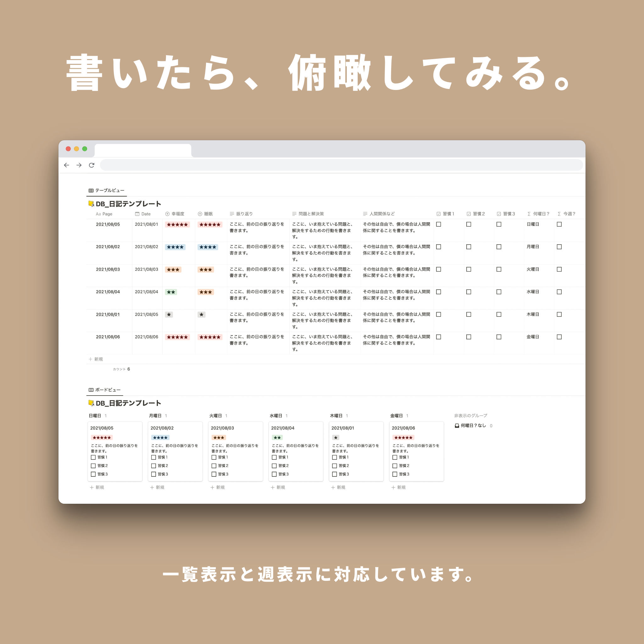
Task: Click the table icon beside テーブルビュー
Action: tap(91, 191)
